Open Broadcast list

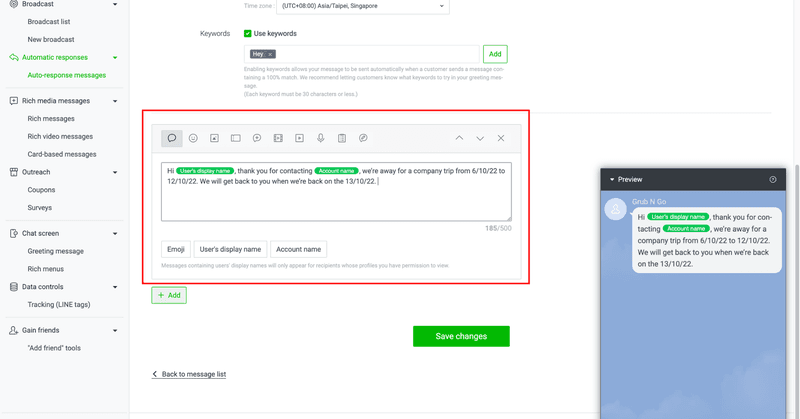(x=49, y=21)
